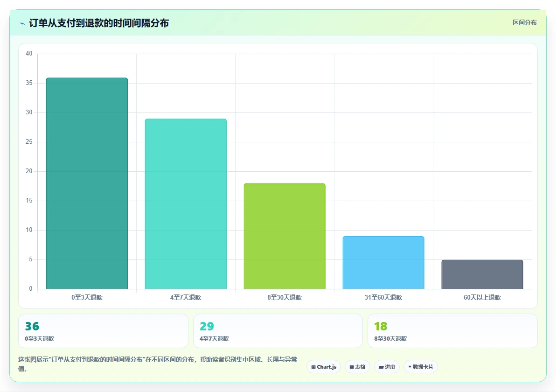Click the small icon beside the chart title
The image size is (556, 392).
22,23
